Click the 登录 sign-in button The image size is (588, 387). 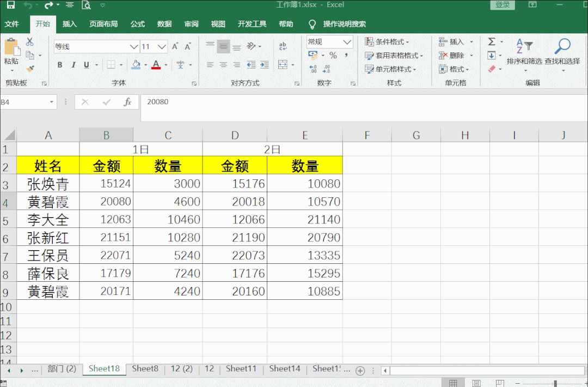[503, 5]
